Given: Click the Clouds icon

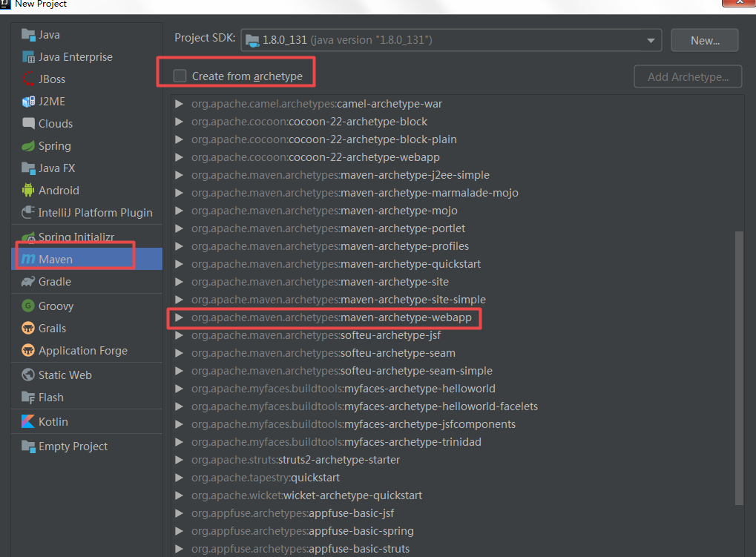Looking at the screenshot, I should (28, 123).
